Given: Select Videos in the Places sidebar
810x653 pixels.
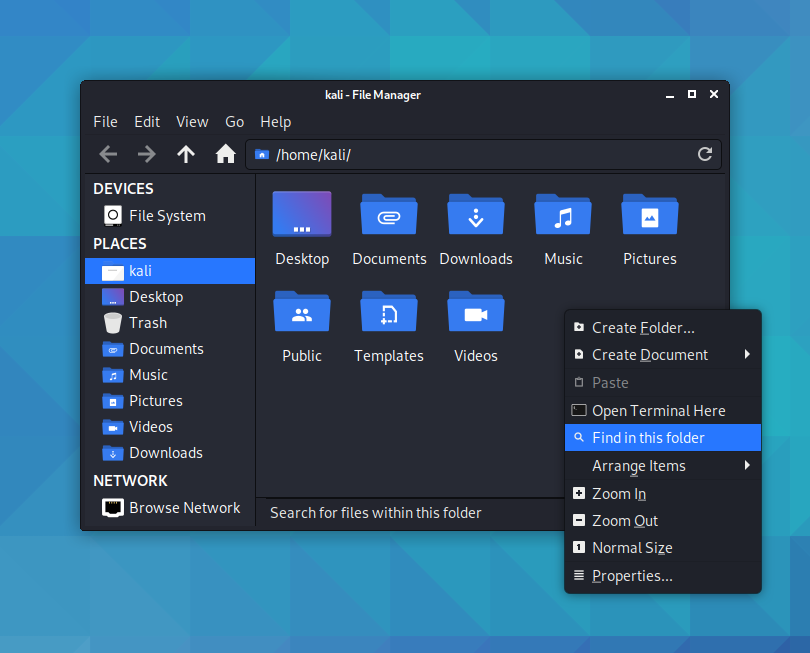Looking at the screenshot, I should tap(170, 427).
